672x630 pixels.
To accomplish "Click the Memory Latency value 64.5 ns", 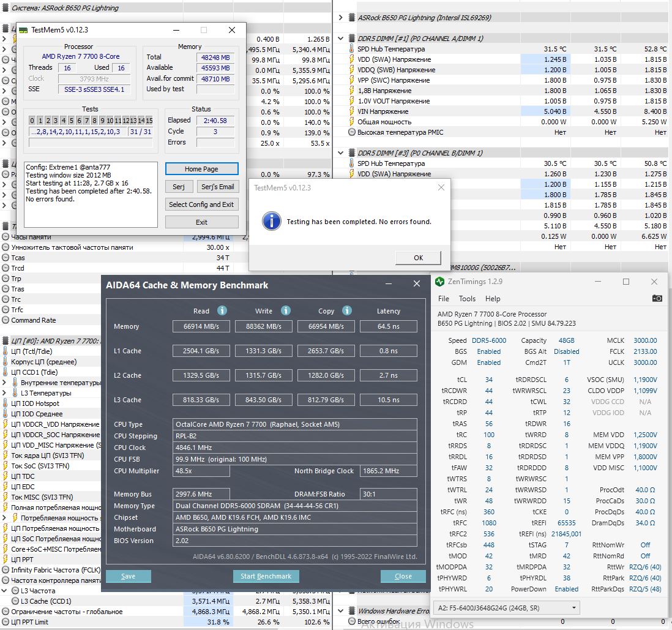I will pos(388,326).
